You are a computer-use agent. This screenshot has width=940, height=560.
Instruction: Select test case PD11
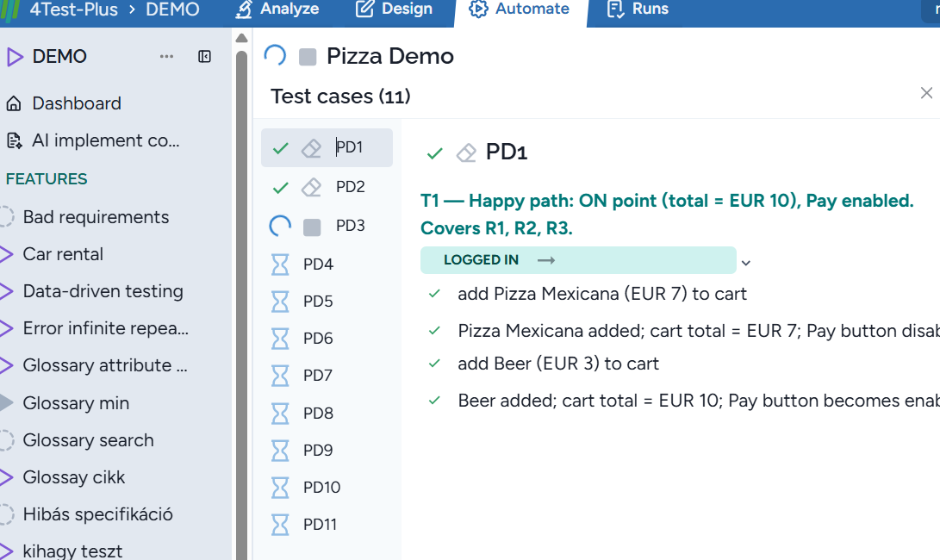[321, 526]
